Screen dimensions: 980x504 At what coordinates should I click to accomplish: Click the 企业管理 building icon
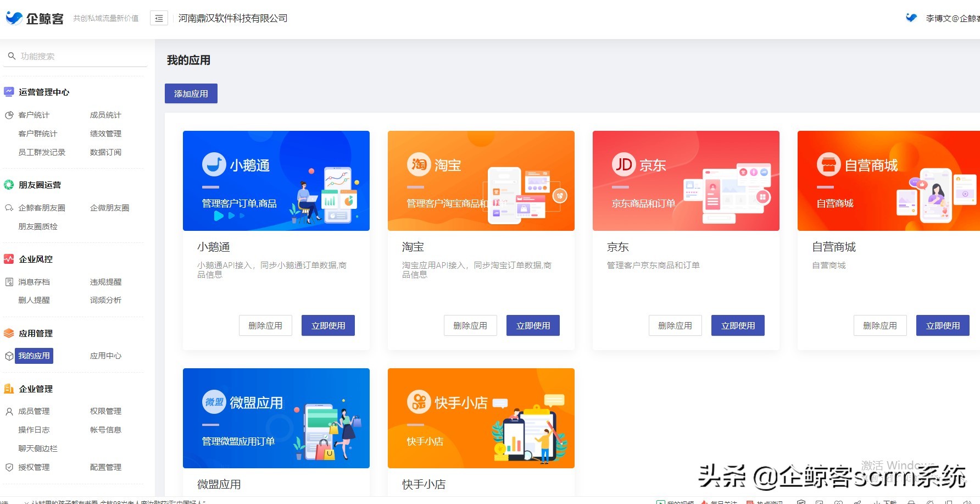[9, 389]
